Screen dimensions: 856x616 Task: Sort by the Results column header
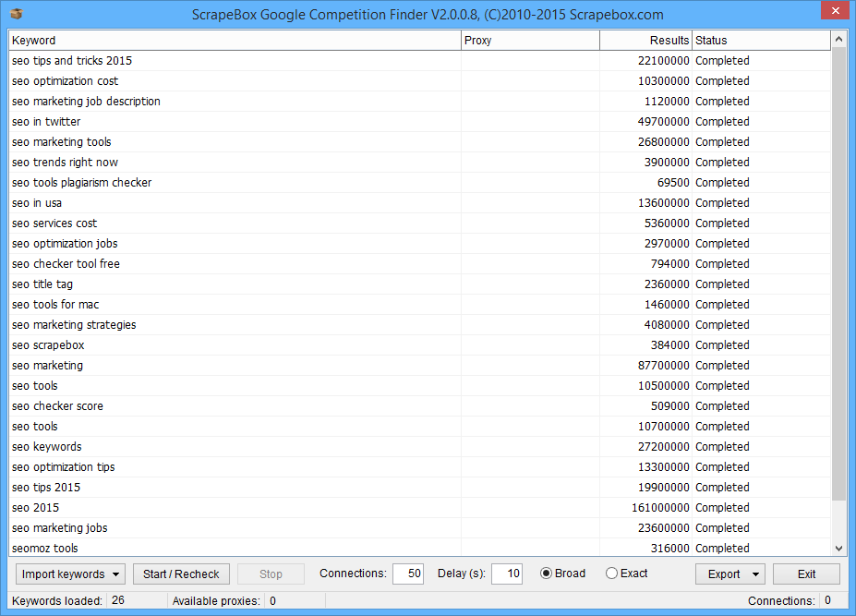tap(645, 41)
